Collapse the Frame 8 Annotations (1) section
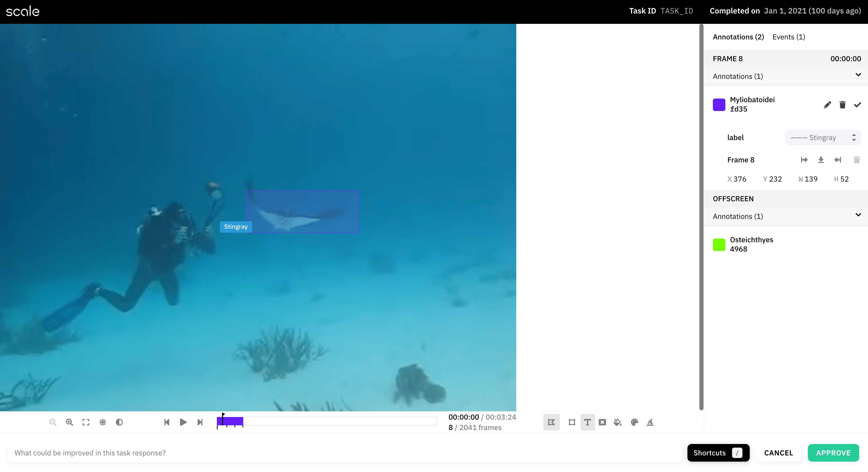Viewport: 868px width, 472px height. [858, 75]
